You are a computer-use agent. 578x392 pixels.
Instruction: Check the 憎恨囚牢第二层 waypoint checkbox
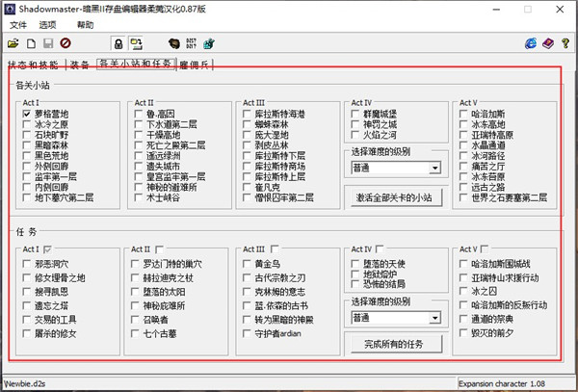click(247, 197)
